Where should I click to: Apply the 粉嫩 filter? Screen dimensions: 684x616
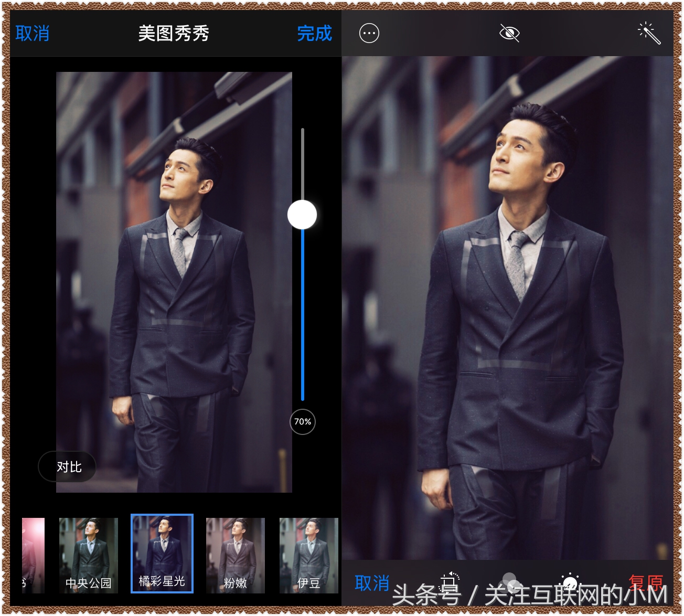point(235,555)
